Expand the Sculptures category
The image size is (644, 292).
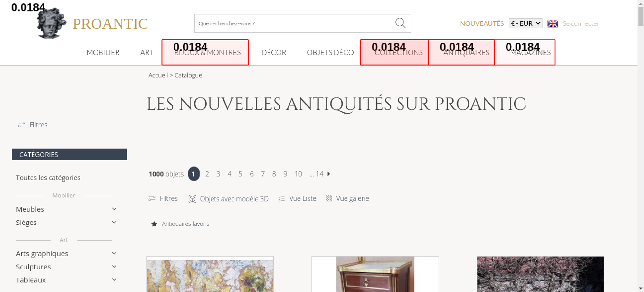(114, 267)
